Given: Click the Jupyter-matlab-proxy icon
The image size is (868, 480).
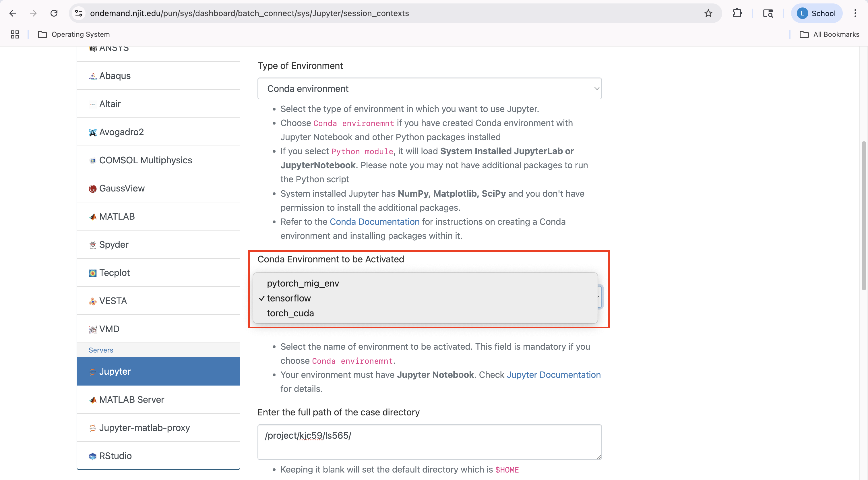Looking at the screenshot, I should [x=93, y=428].
